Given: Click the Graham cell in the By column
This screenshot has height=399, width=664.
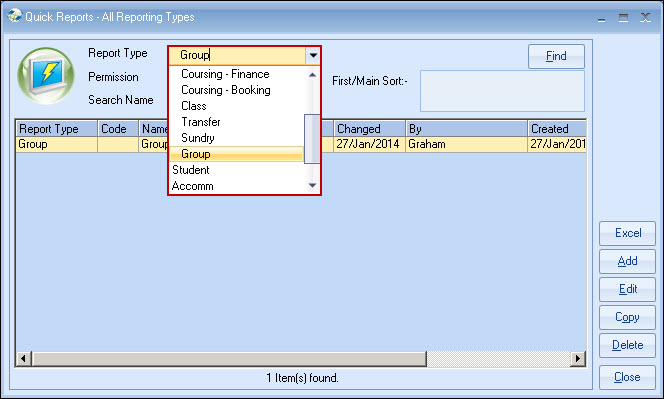Looking at the screenshot, I should pyautogui.click(x=466, y=144).
